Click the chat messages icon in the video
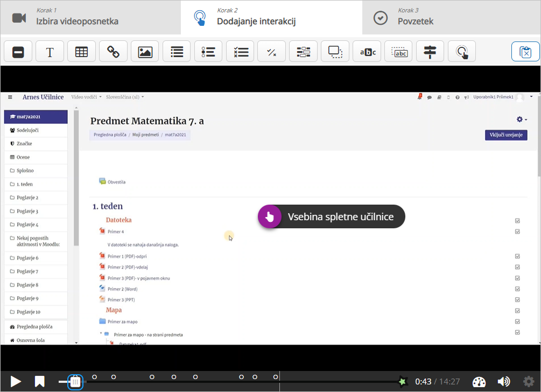 [x=429, y=97]
